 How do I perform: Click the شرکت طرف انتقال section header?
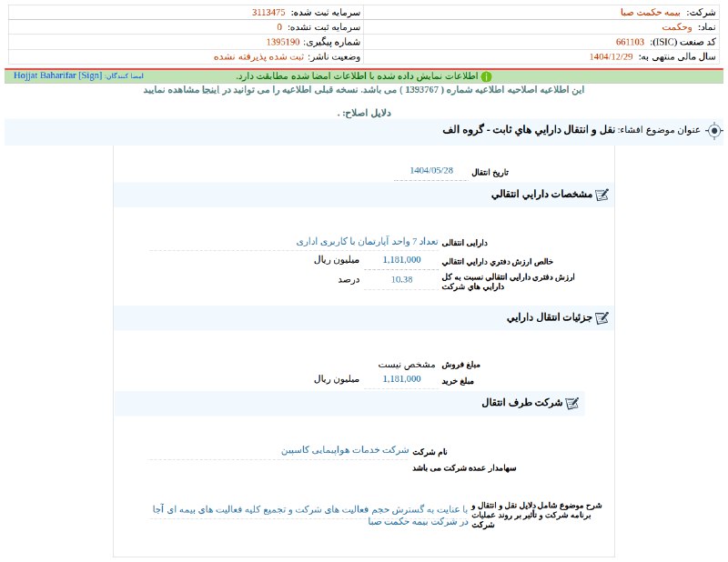point(349,403)
